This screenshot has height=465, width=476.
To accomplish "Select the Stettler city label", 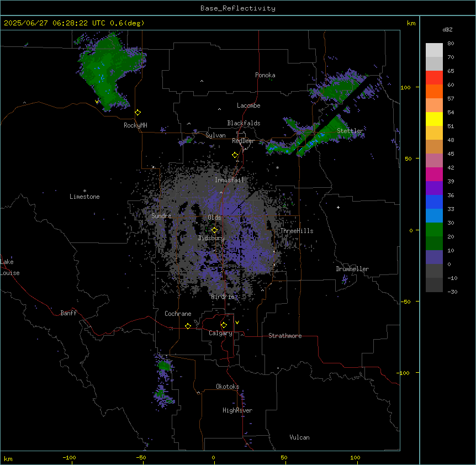I will [350, 131].
